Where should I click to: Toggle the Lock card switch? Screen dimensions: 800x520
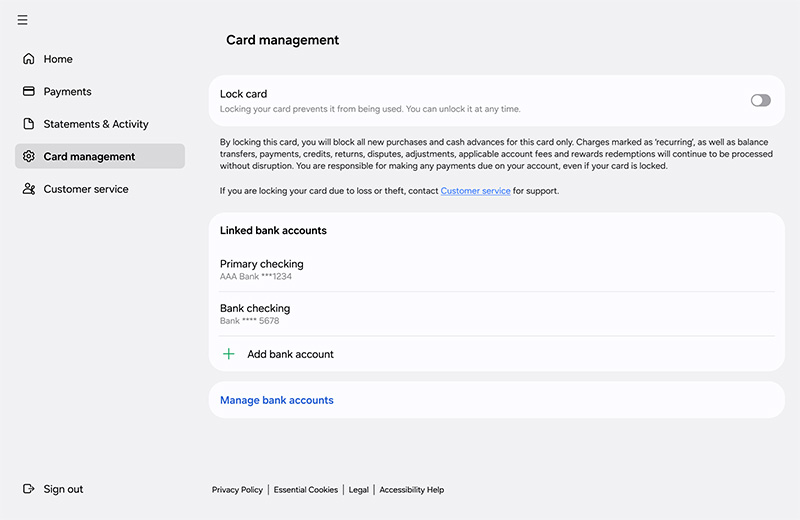(x=760, y=101)
